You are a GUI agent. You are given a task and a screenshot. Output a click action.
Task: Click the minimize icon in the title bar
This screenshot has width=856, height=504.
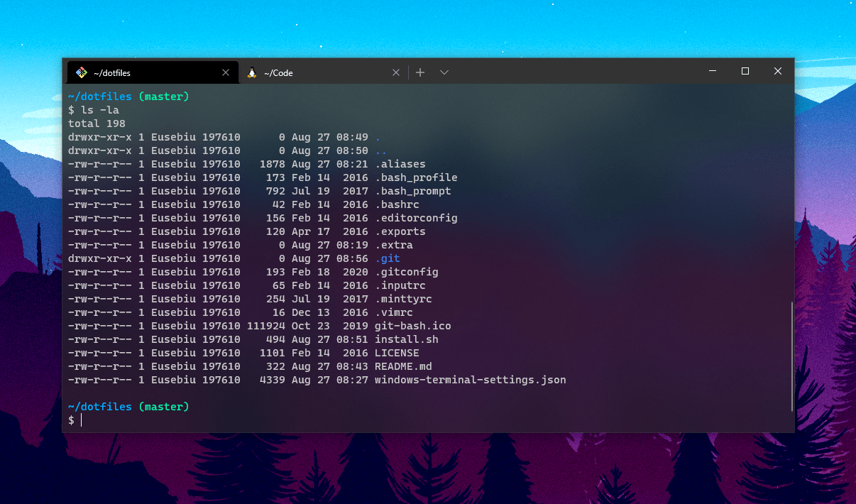pos(712,71)
